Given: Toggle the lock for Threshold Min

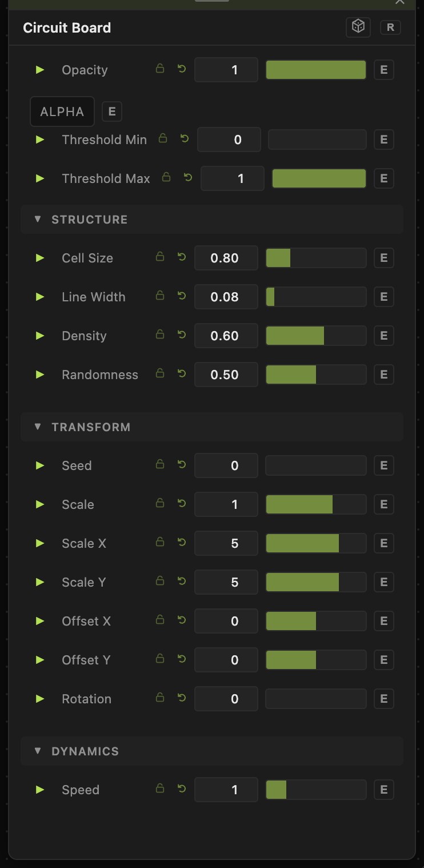Looking at the screenshot, I should [x=163, y=138].
